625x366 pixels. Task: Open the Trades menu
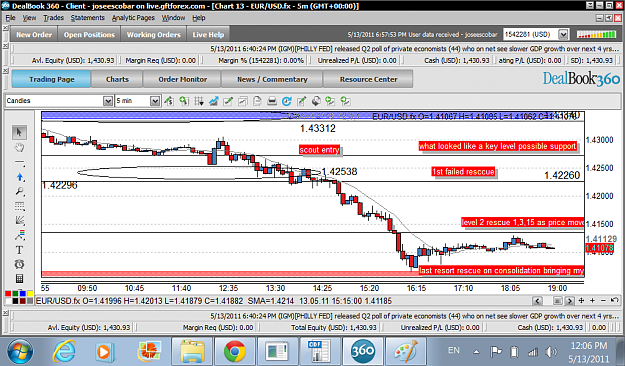[53, 18]
